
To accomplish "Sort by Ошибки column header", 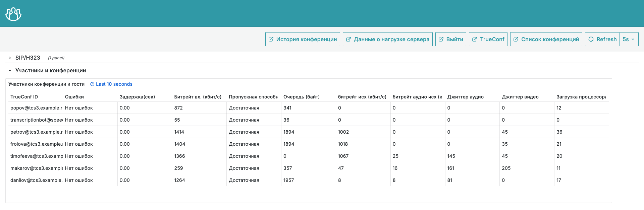I will coord(74,97).
